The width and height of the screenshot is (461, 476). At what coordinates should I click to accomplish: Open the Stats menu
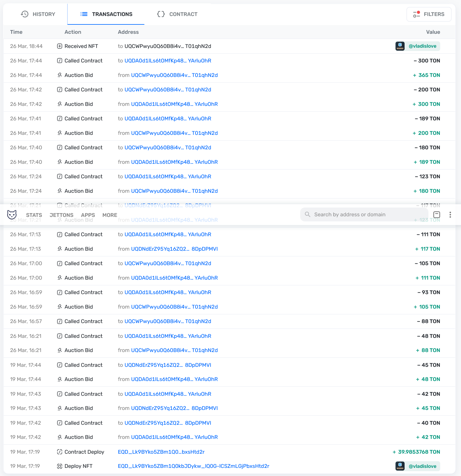click(x=34, y=215)
